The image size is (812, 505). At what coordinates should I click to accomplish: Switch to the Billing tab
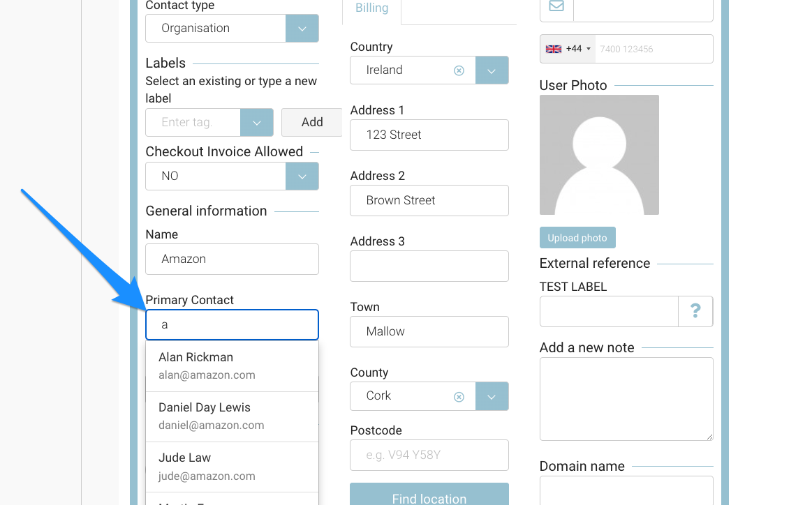(371, 8)
